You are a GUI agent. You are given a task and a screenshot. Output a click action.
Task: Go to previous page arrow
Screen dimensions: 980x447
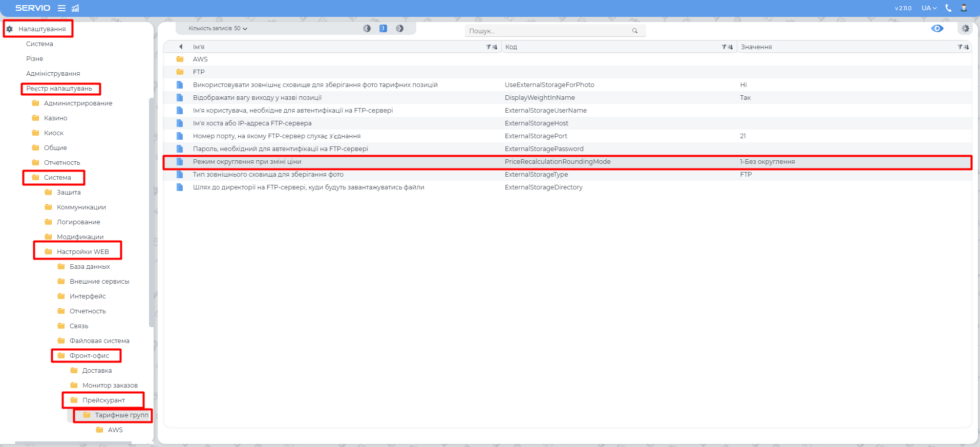tap(367, 29)
